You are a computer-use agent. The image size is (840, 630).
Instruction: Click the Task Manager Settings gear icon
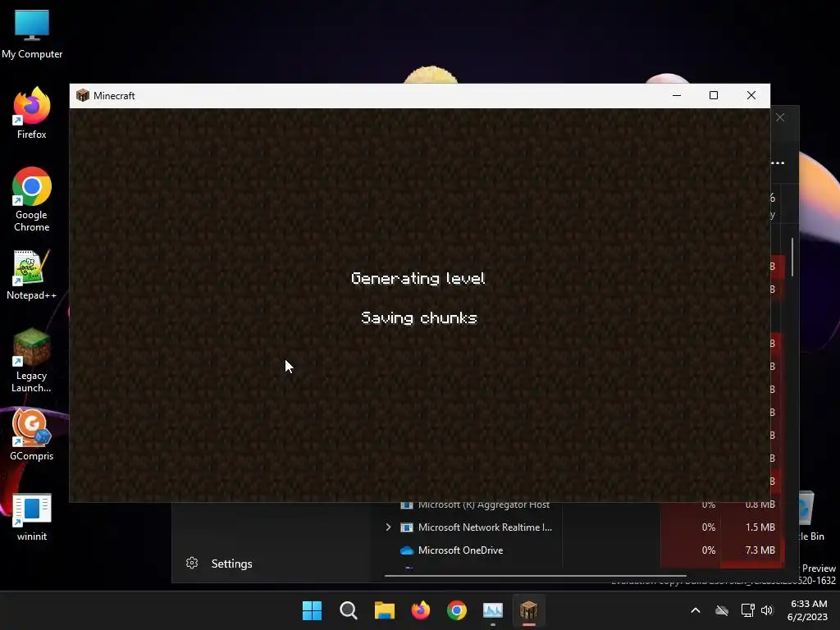pos(192,563)
